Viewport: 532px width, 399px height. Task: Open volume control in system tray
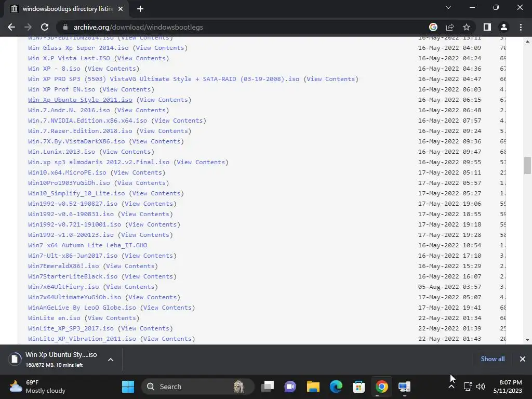pos(481,387)
